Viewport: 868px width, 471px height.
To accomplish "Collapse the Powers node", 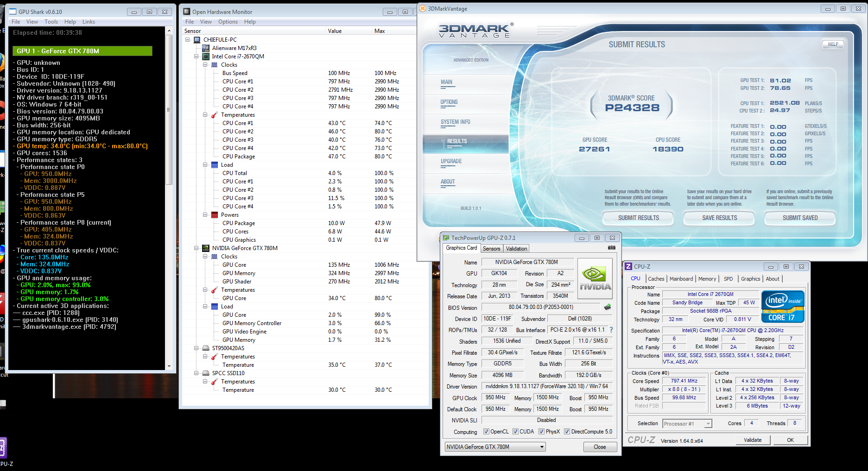I will tap(205, 215).
